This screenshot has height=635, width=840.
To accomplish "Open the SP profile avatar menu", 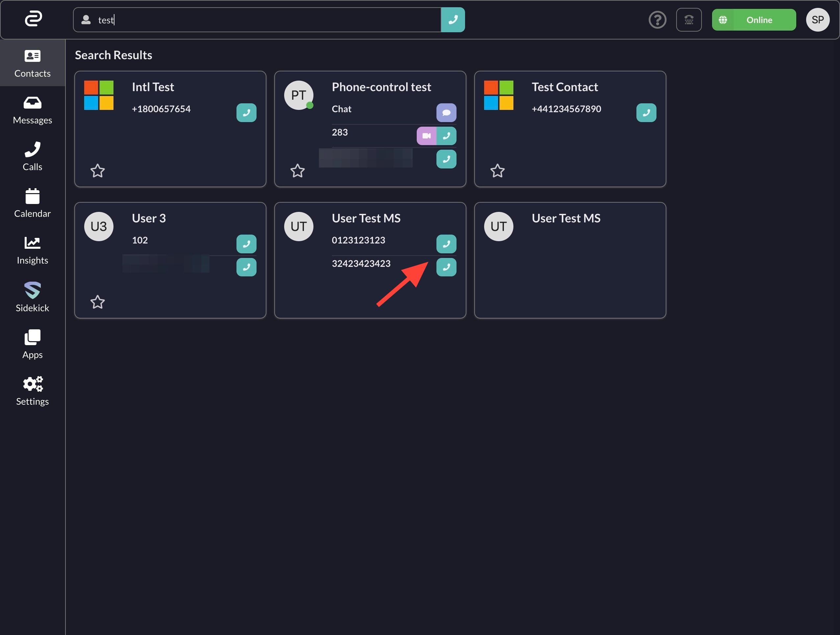I will tap(817, 20).
